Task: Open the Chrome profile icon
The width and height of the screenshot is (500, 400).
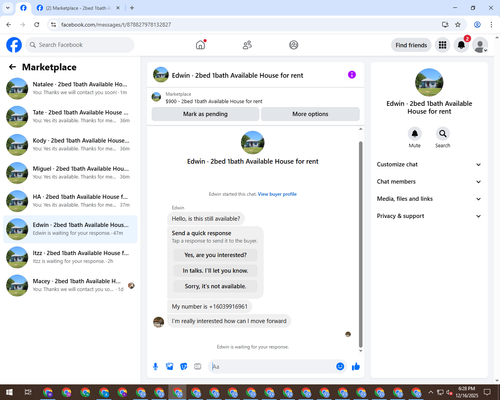Action: point(477,24)
